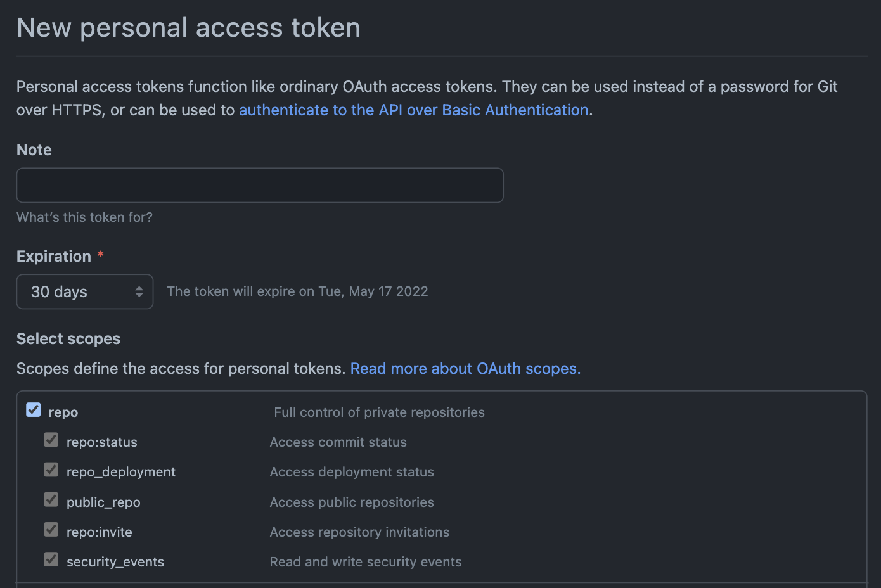Click the repo scope label
The image size is (881, 588).
click(x=63, y=412)
